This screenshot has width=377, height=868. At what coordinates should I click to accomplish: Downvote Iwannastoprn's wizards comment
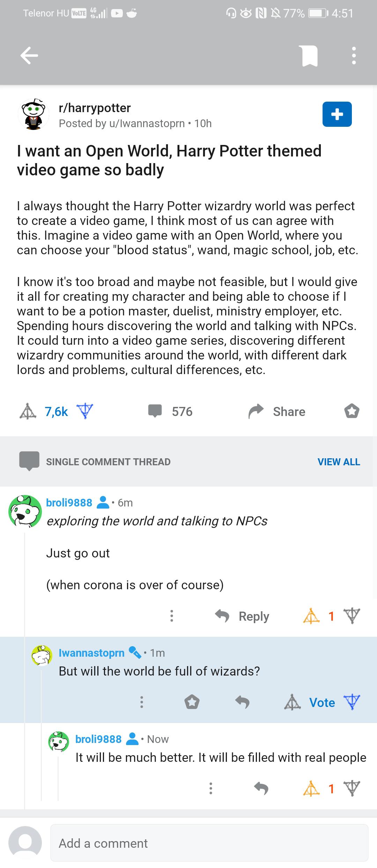coord(352,702)
